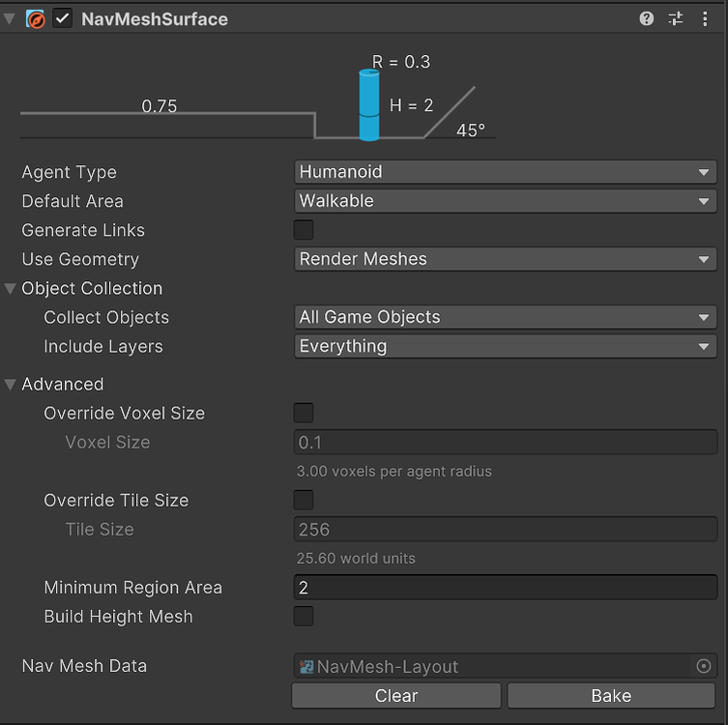The width and height of the screenshot is (728, 725).
Task: Open the Agent Type dropdown
Action: (x=505, y=172)
